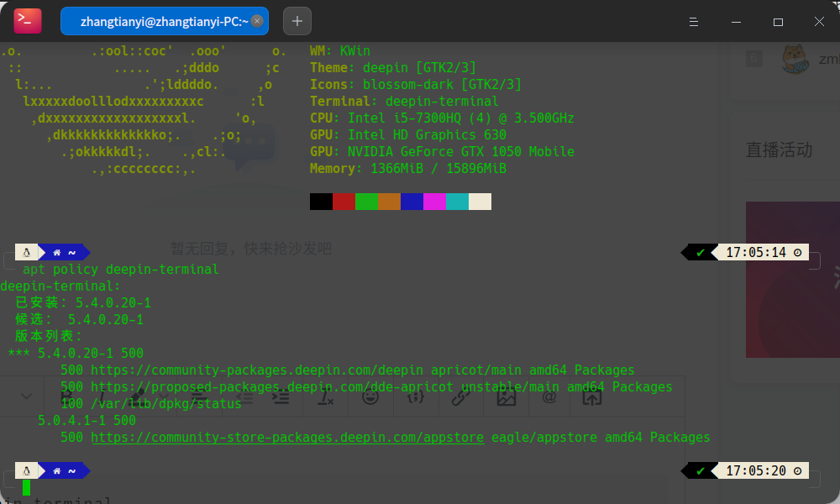The width and height of the screenshot is (840, 504).
Task: Click the blue neofetch color block
Action: 412,202
